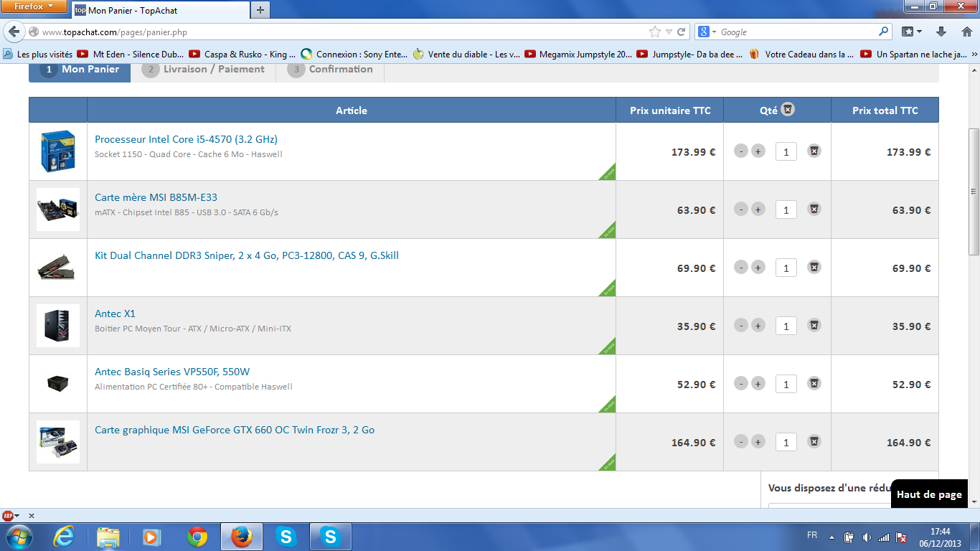Screen dimensions: 980x551
Task: Open the Firefox bookmarks menu button
Action: [911, 32]
